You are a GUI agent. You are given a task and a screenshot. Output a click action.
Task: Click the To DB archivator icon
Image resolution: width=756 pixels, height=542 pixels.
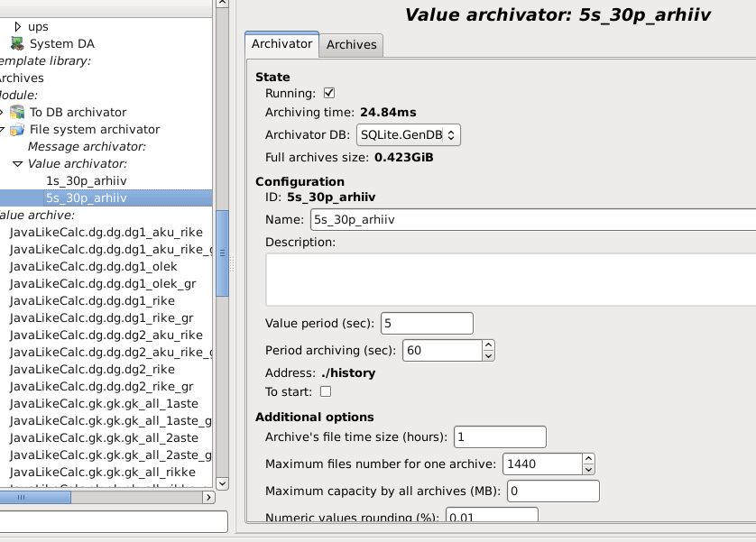coord(17,112)
